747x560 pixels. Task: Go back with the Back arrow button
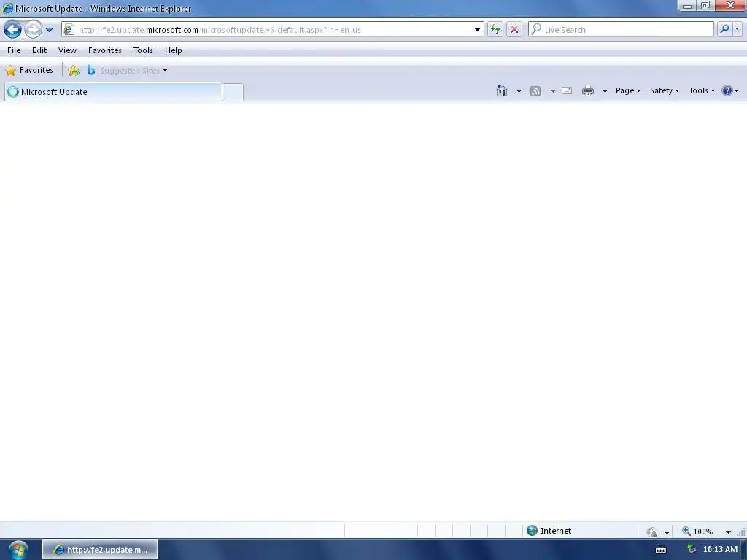[x=13, y=29]
